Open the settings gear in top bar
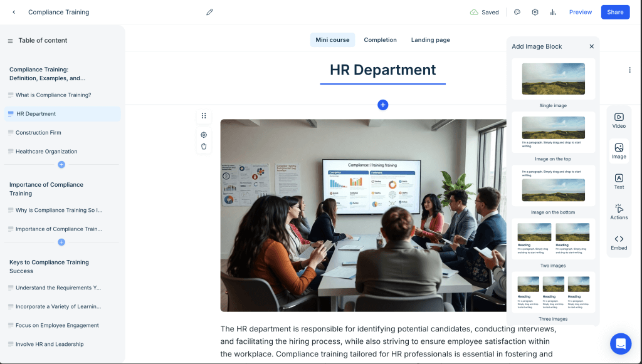Screen dimensions: 642x364 click(535, 12)
